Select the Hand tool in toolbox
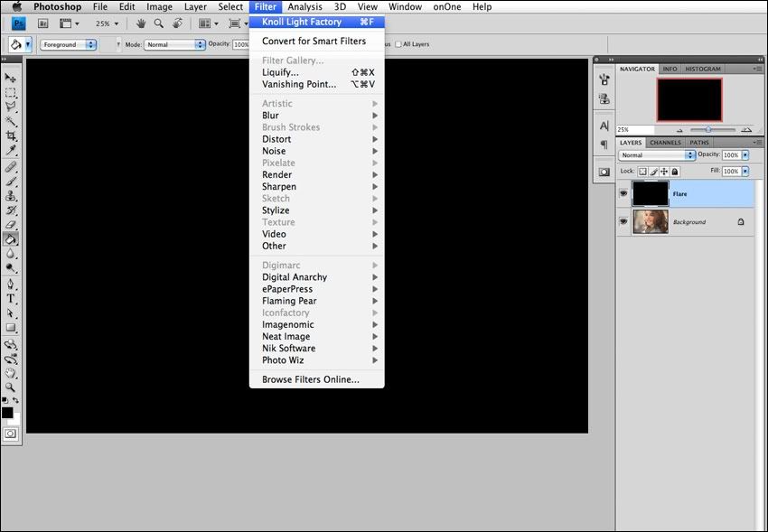Screen dimensions: 768x532 10,373
